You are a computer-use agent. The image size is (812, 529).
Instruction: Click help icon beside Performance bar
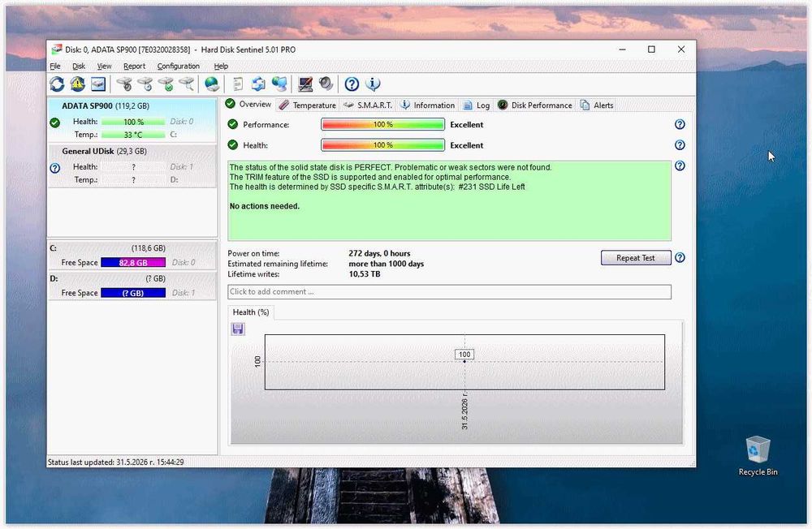[x=680, y=124]
